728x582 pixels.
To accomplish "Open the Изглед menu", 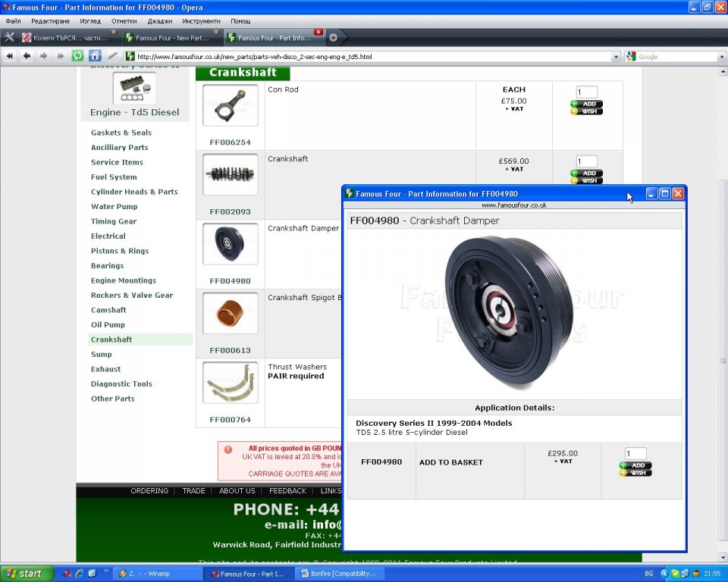I will [90, 21].
